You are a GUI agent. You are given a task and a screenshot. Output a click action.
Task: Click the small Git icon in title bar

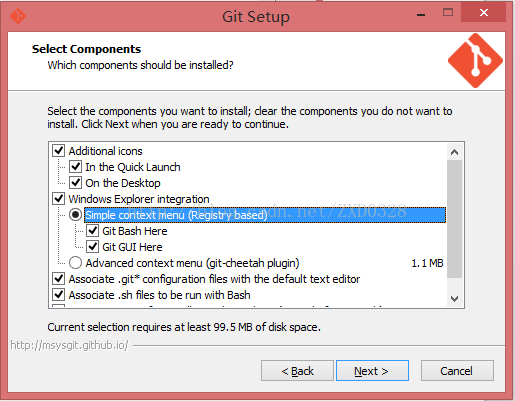pos(18,16)
